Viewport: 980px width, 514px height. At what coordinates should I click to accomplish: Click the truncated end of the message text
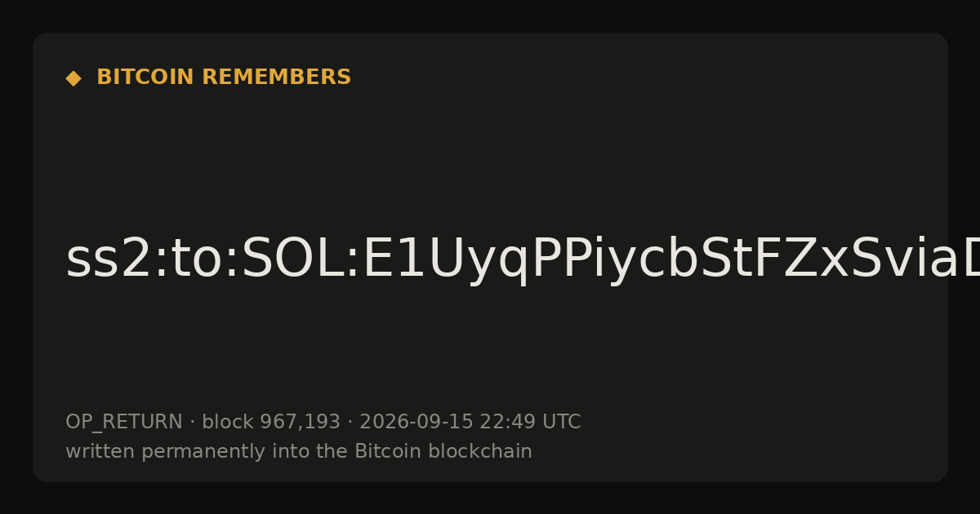point(964,260)
